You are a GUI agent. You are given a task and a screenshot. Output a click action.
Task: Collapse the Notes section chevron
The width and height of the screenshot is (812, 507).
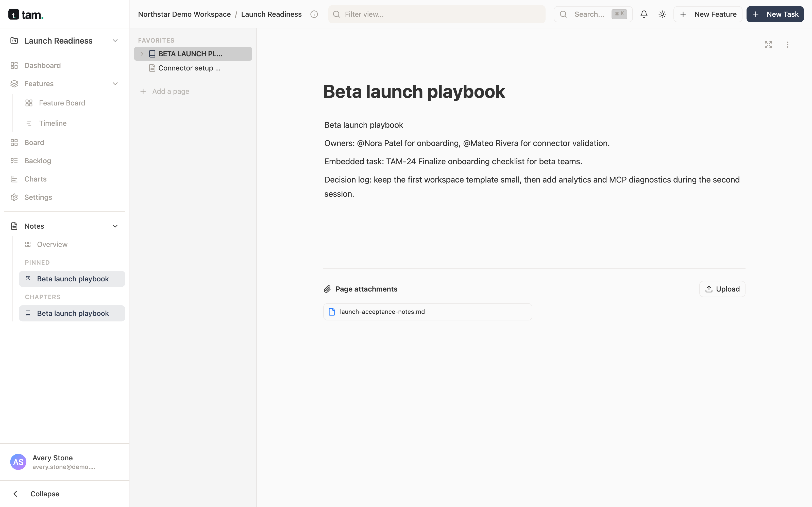(x=115, y=226)
